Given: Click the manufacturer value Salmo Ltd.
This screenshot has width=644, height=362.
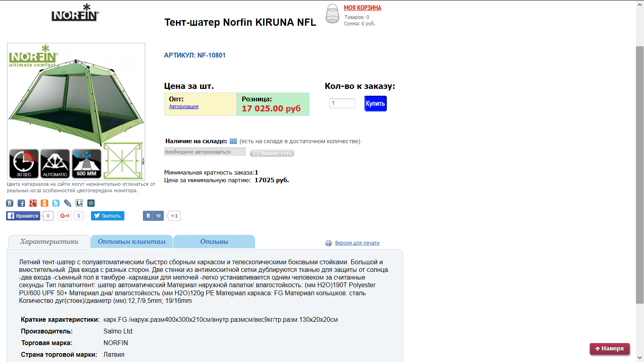Looking at the screenshot, I should pyautogui.click(x=118, y=331).
